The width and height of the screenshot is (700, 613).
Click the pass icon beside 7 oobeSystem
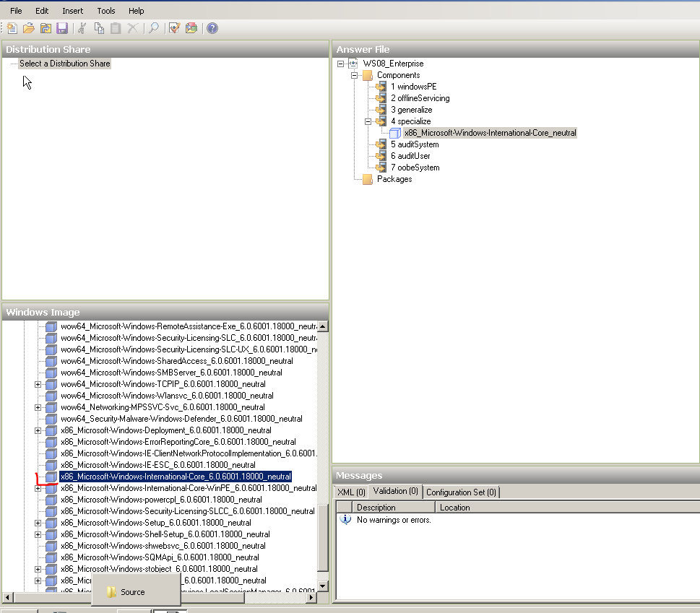pyautogui.click(x=381, y=168)
